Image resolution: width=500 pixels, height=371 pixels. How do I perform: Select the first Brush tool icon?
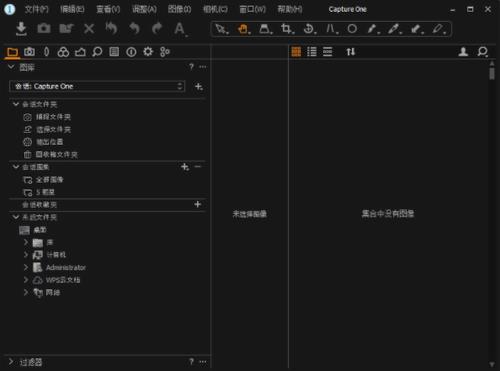(373, 29)
